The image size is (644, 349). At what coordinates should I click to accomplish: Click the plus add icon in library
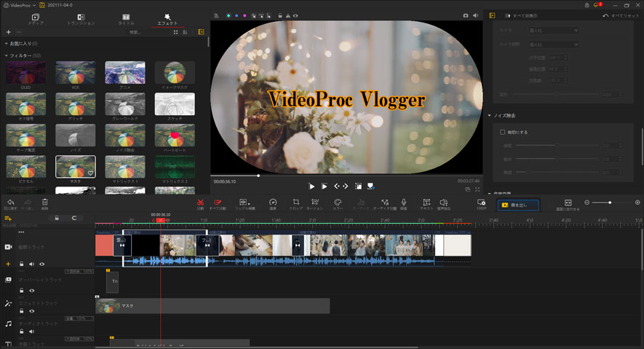click(x=8, y=32)
